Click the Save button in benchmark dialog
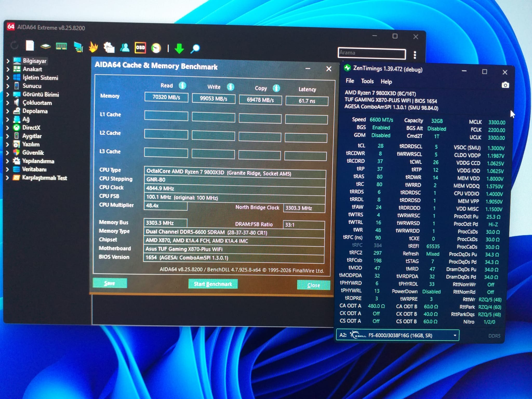This screenshot has width=532, height=399. click(x=110, y=283)
